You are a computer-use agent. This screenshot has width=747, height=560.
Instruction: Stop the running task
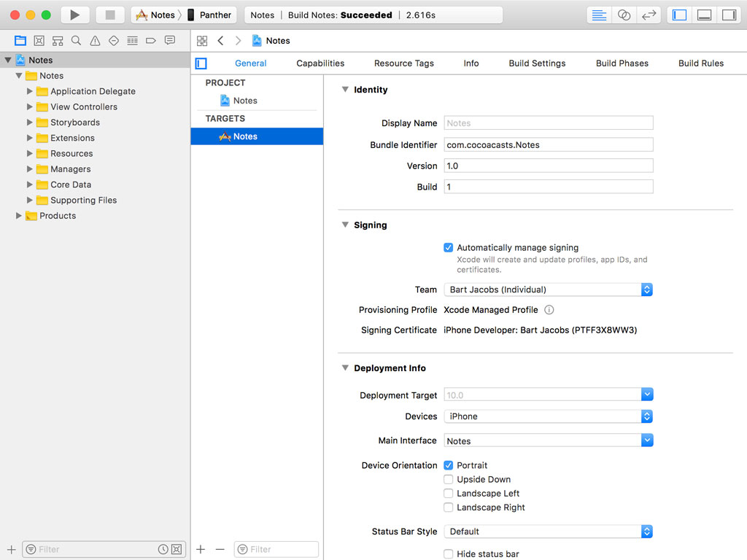tap(110, 15)
